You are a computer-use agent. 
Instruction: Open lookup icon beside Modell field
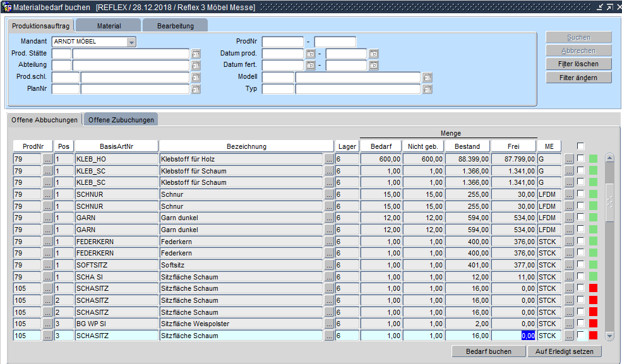[x=428, y=78]
